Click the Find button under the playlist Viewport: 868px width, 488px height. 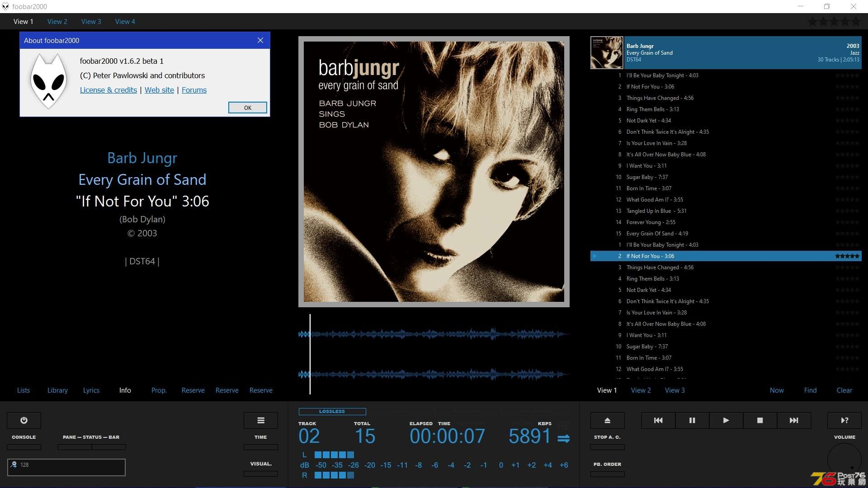pyautogui.click(x=811, y=390)
